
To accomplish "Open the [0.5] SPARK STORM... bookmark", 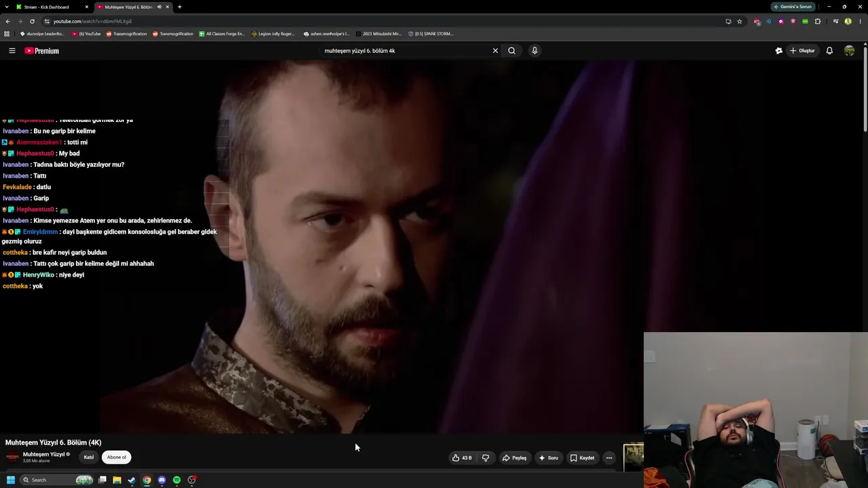I will 431,34.
